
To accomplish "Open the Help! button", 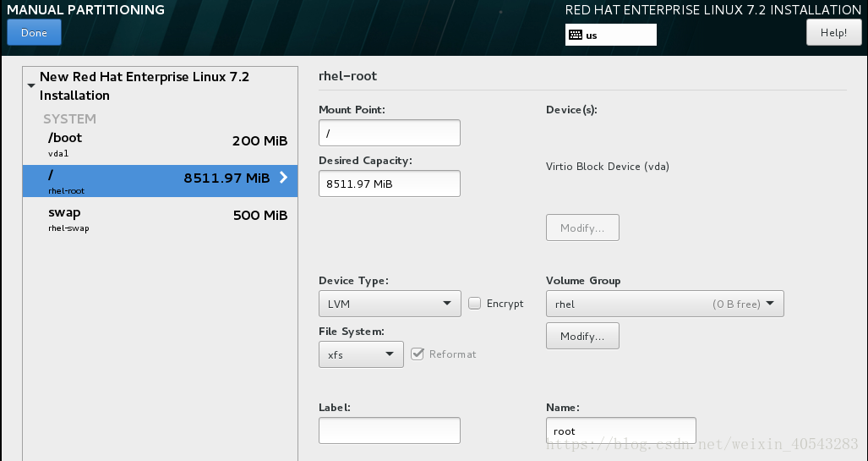I will click(x=833, y=33).
